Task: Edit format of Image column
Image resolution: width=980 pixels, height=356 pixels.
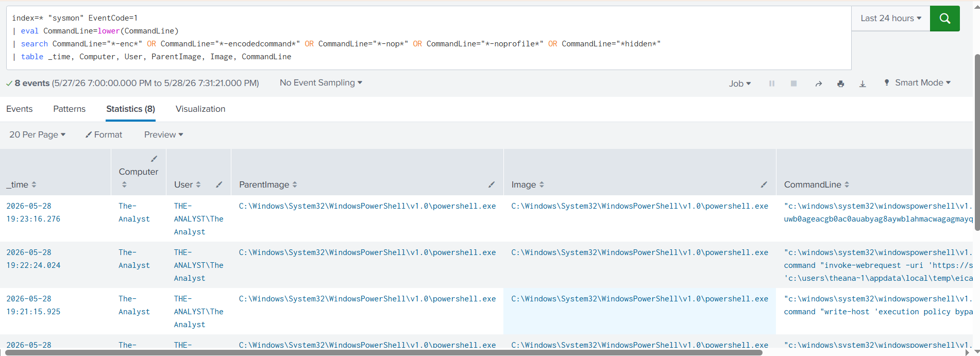Action: 764,184
